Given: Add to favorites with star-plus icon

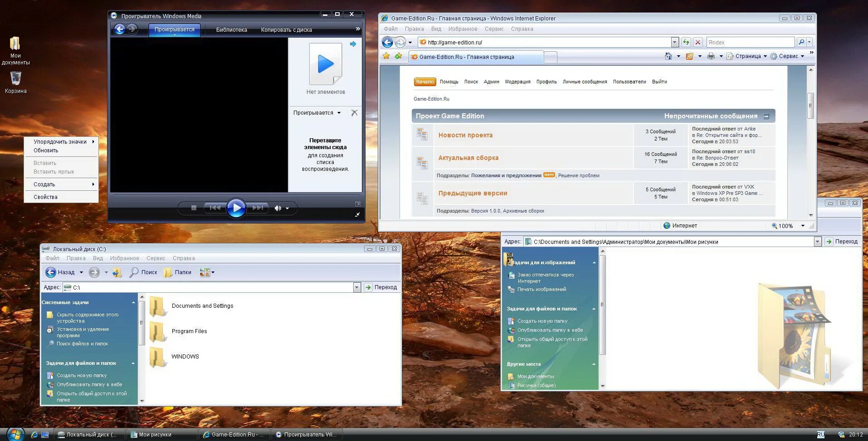Looking at the screenshot, I should point(398,56).
